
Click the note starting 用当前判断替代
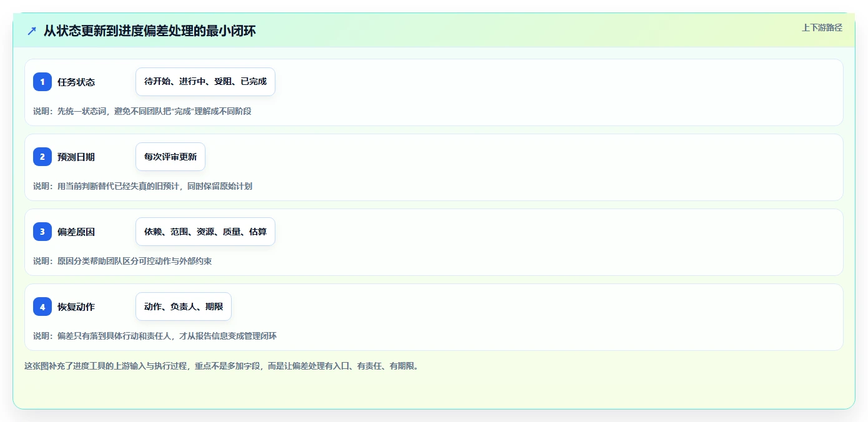coord(142,186)
